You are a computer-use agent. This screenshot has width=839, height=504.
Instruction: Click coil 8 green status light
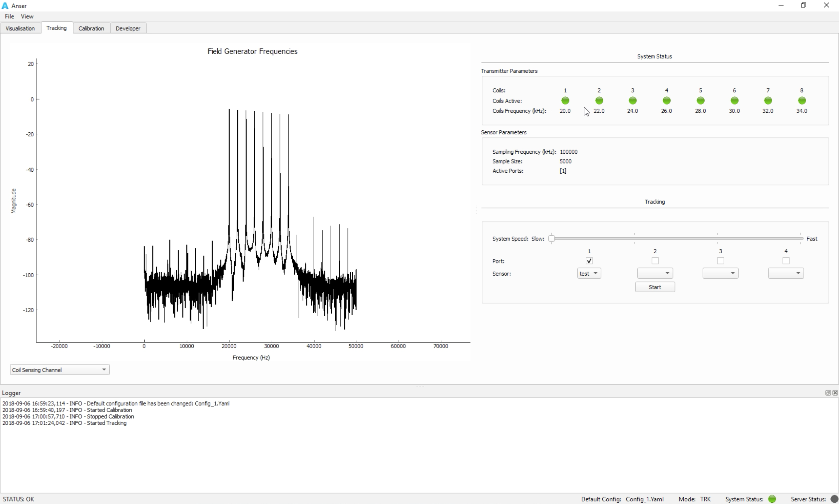pyautogui.click(x=802, y=101)
